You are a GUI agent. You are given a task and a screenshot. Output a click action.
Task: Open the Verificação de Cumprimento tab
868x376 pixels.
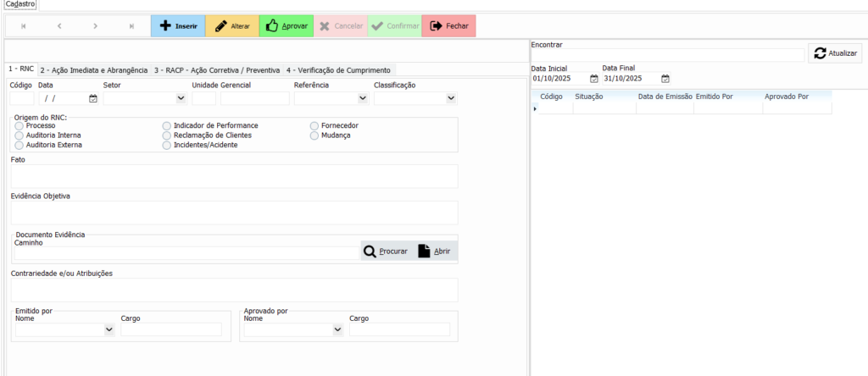tap(338, 70)
